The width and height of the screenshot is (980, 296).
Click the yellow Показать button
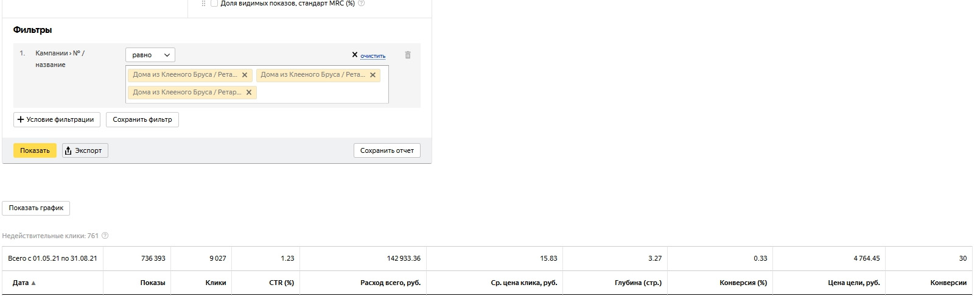pyautogui.click(x=35, y=150)
